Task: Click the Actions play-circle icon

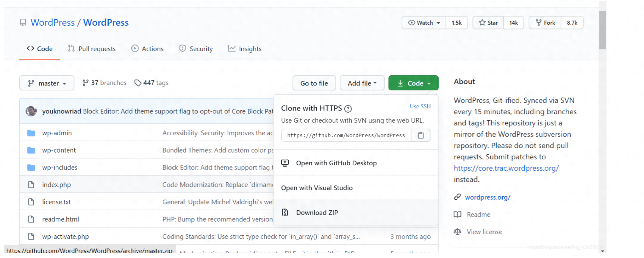Action: [135, 48]
